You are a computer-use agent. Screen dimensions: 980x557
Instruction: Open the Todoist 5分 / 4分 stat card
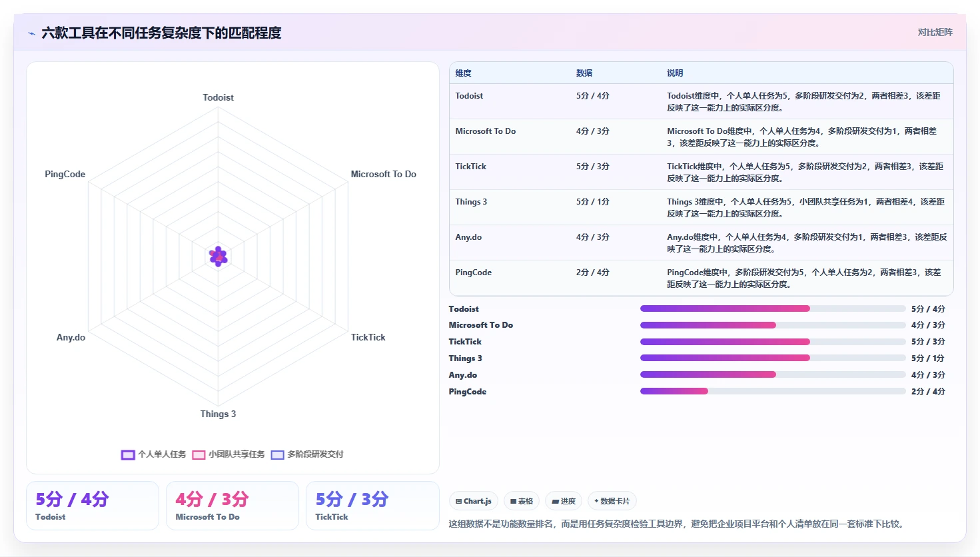pyautogui.click(x=93, y=506)
